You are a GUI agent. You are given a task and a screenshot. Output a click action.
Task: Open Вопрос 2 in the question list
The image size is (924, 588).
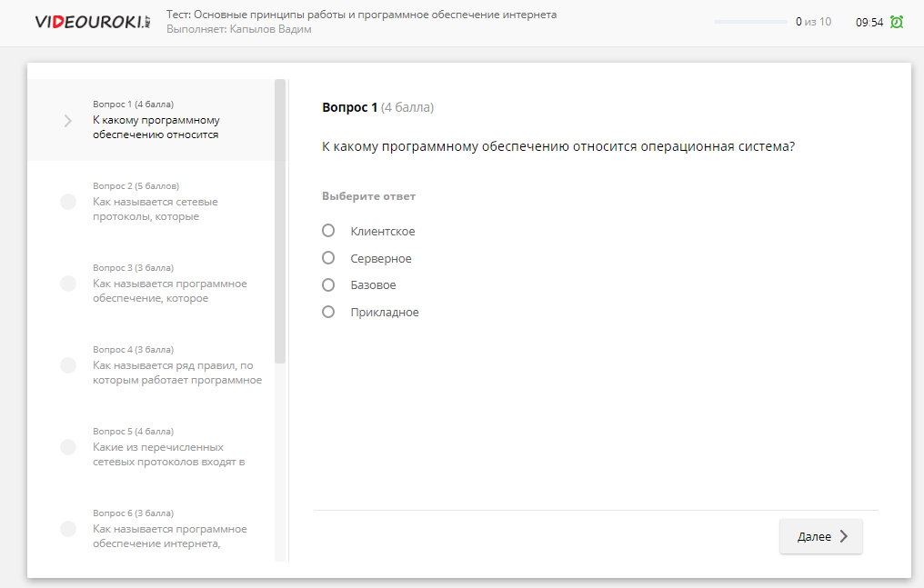pos(152,202)
